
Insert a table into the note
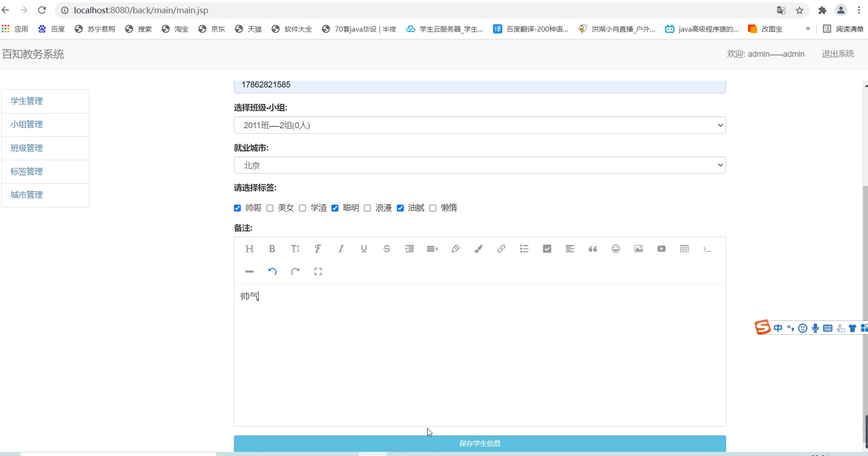pyautogui.click(x=684, y=249)
